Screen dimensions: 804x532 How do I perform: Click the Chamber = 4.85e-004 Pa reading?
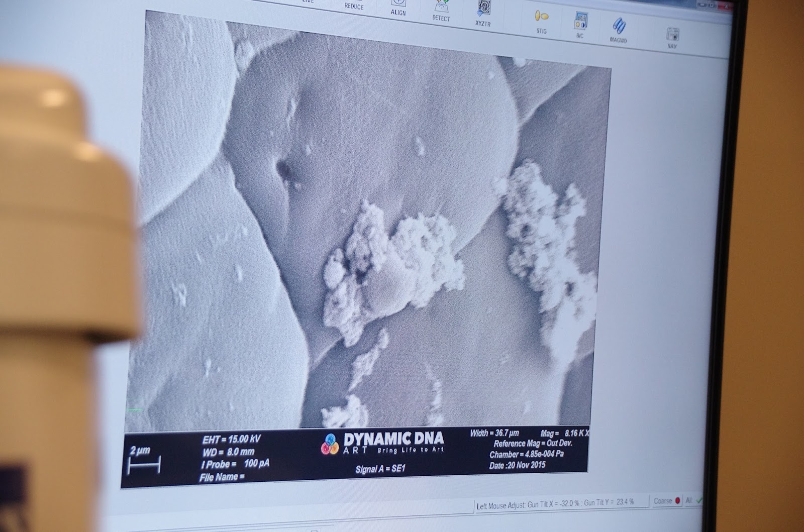(526, 455)
